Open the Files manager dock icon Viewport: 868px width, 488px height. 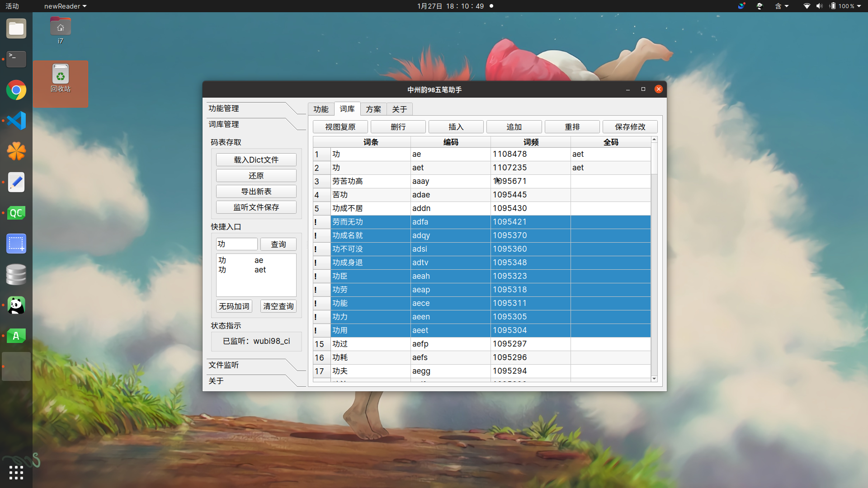[16, 29]
